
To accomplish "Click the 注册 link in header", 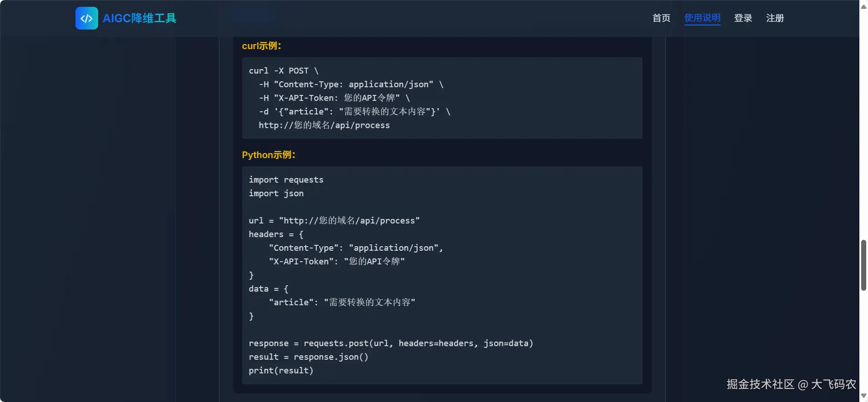I will 775,18.
